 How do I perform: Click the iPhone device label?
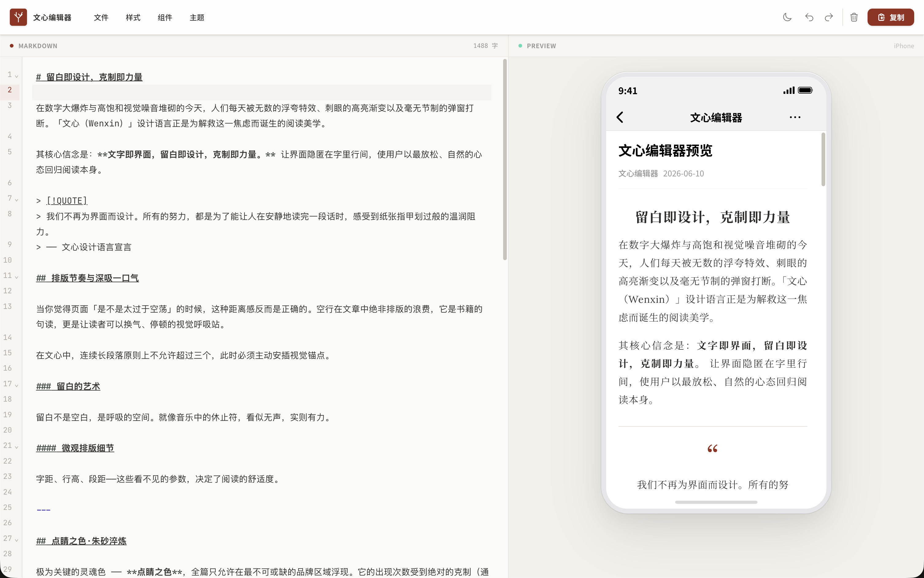pyautogui.click(x=904, y=46)
